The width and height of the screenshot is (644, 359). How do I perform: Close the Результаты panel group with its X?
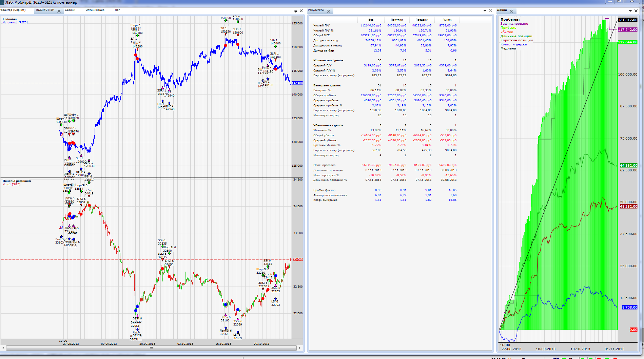[490, 11]
